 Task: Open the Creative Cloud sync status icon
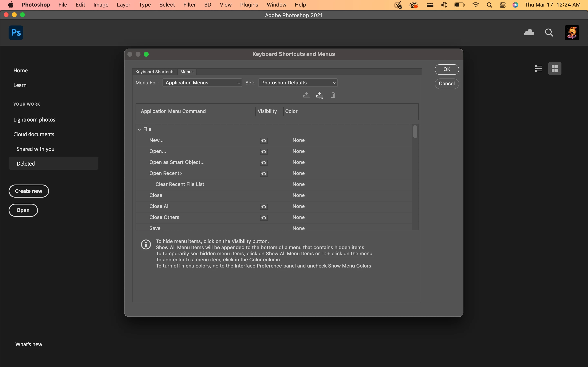coord(529,33)
